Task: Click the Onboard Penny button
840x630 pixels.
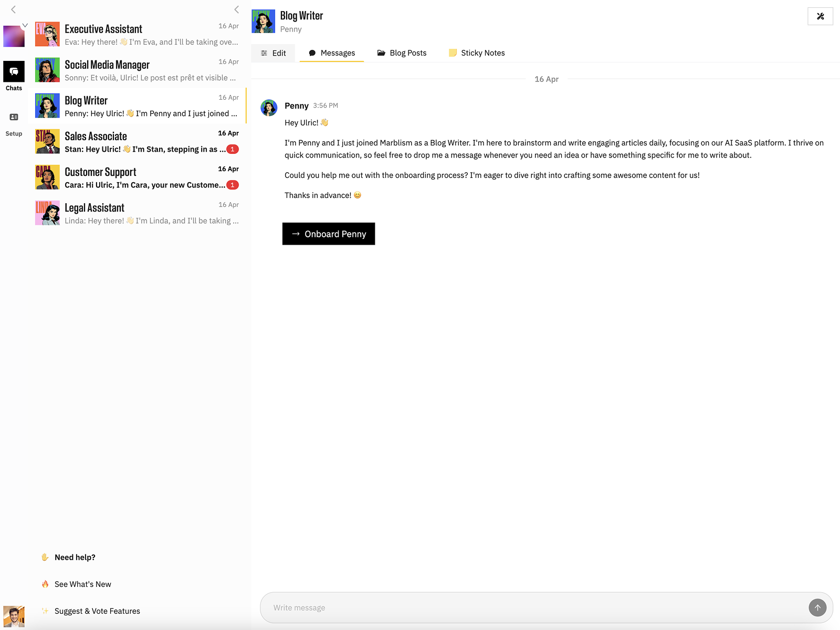Action: (x=329, y=234)
